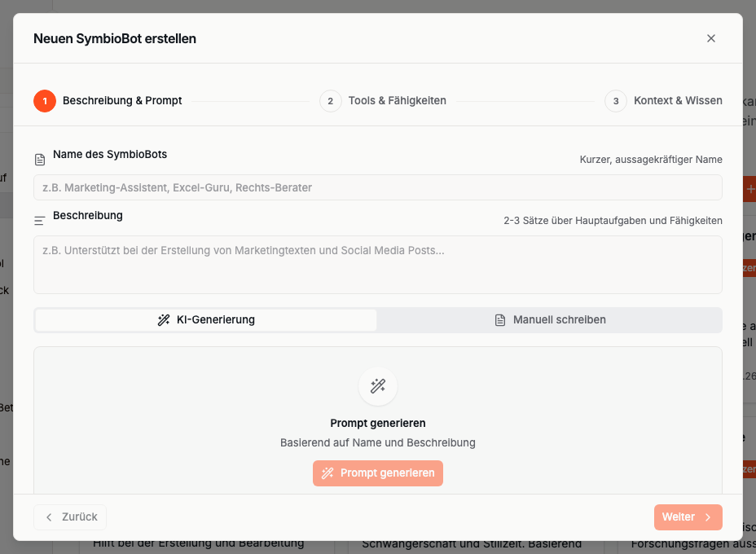This screenshot has width=756, height=554.
Task: Click the step 3 circle indicator
Action: tap(616, 101)
